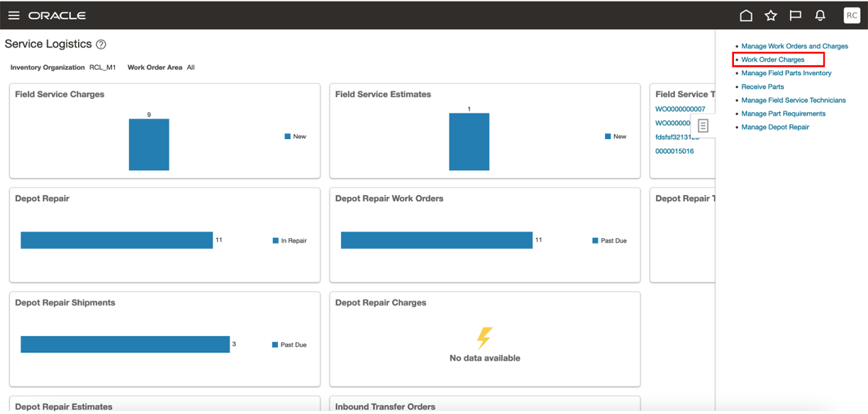
Task: Open Manage Field Service Technicians
Action: coord(794,100)
